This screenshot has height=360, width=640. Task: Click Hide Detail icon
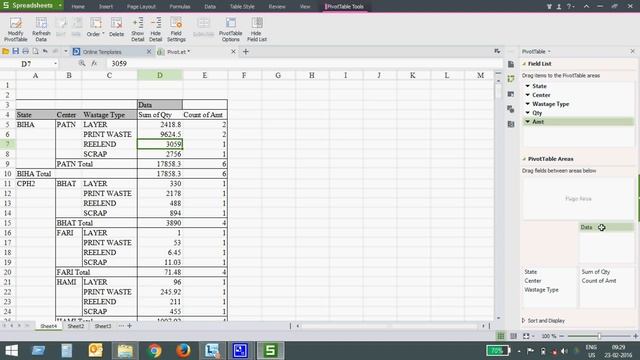156,29
